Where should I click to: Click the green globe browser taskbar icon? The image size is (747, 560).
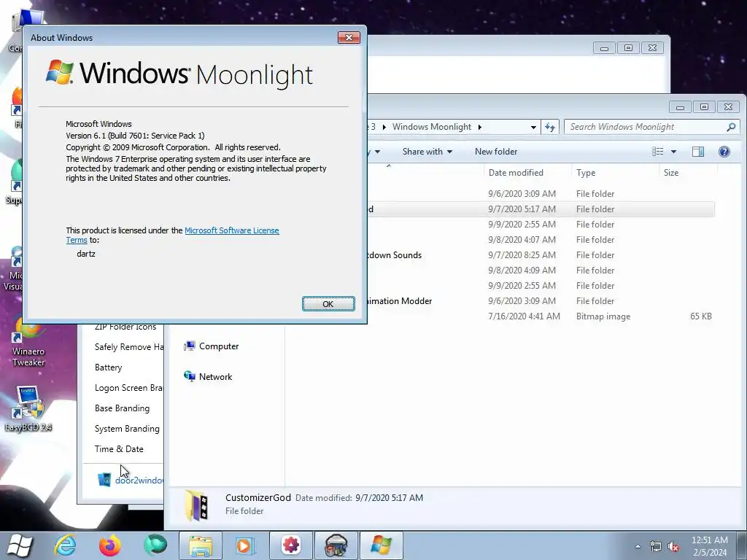coord(155,545)
